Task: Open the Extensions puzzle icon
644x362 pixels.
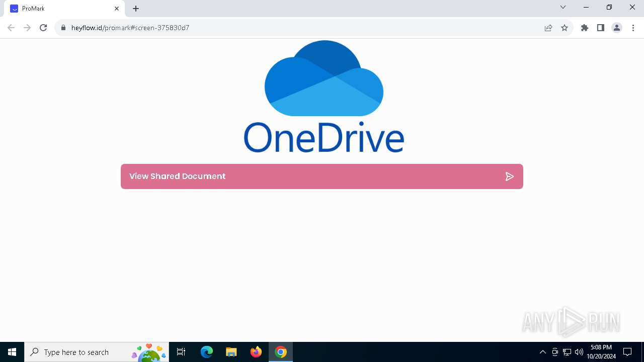Action: pyautogui.click(x=585, y=28)
